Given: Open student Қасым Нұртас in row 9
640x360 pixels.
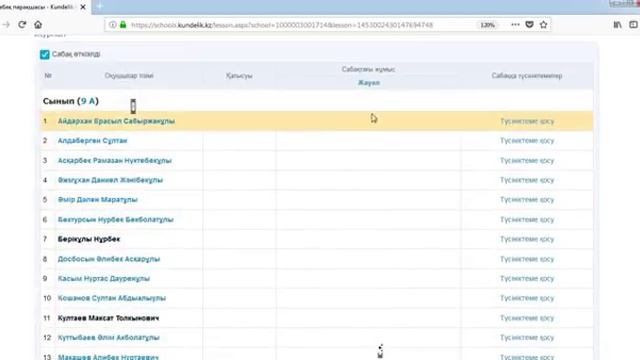Looking at the screenshot, I should coord(104,278).
